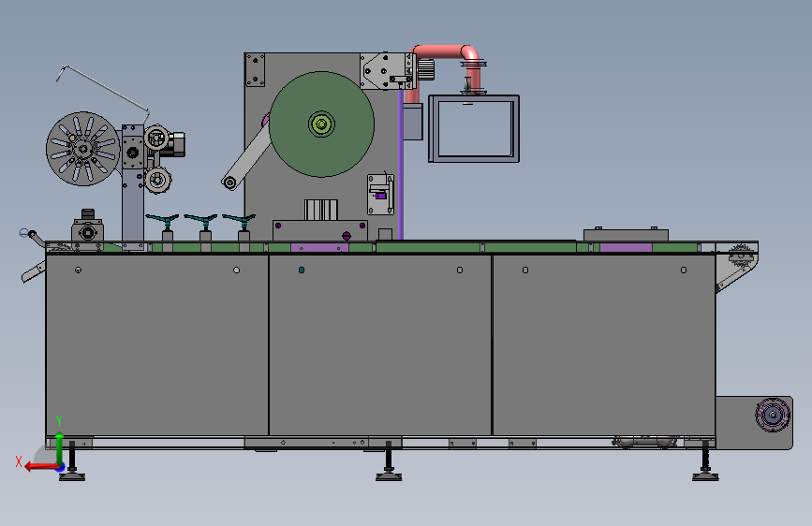Screen dimensions: 812x526
Task: Select the left cabinet door panel
Action: (x=157, y=344)
